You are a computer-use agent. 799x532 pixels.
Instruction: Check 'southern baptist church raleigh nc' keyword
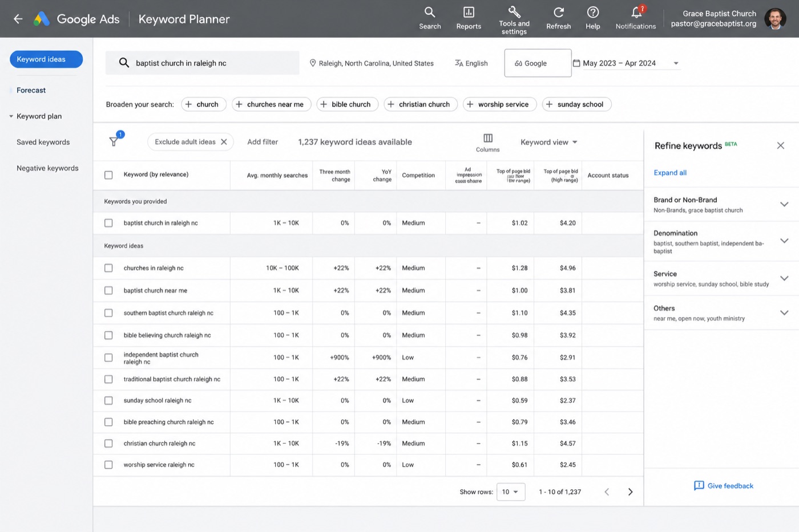(108, 313)
